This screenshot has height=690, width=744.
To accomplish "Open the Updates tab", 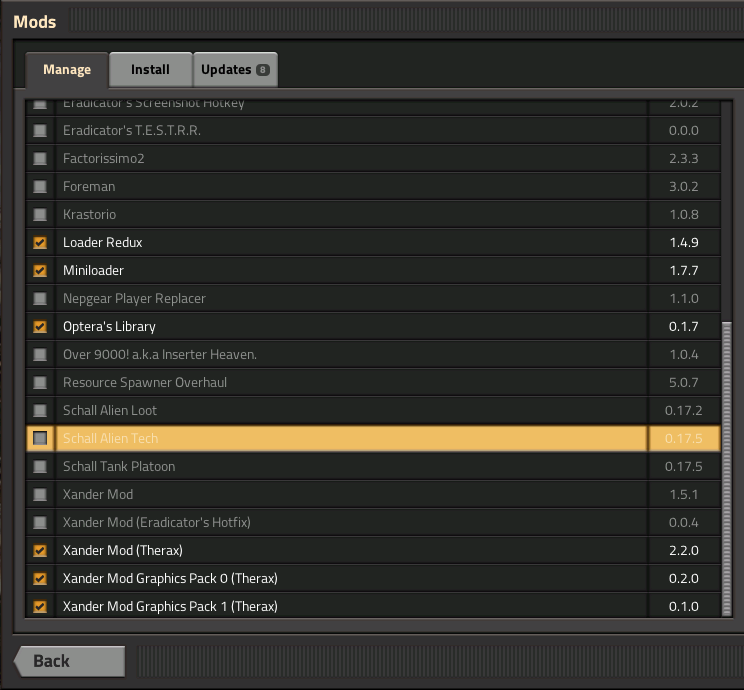I will pos(235,70).
